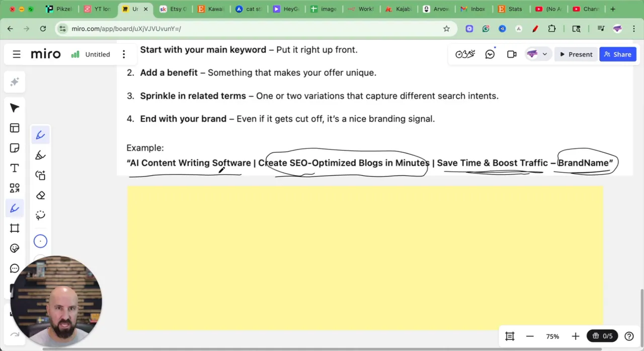Screen dimensions: 644x351
Task: Click the text "Sprinkle in related terms"
Action: pyautogui.click(x=193, y=96)
